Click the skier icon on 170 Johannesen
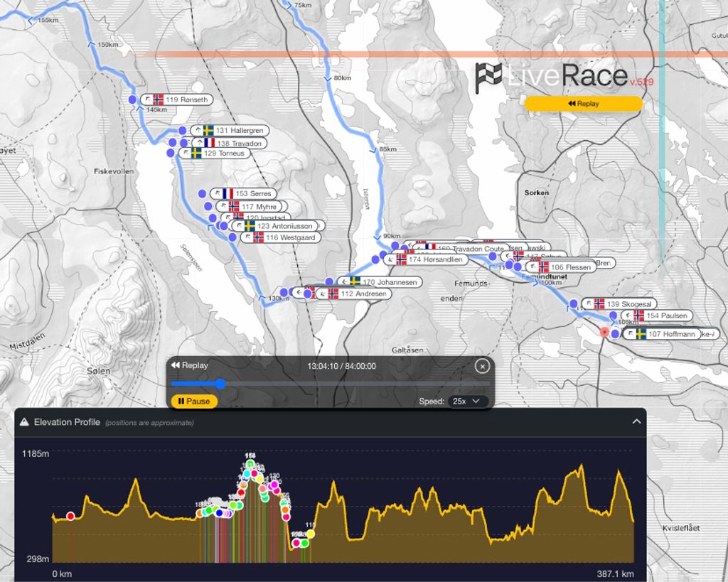Image resolution: width=728 pixels, height=582 pixels. (343, 282)
